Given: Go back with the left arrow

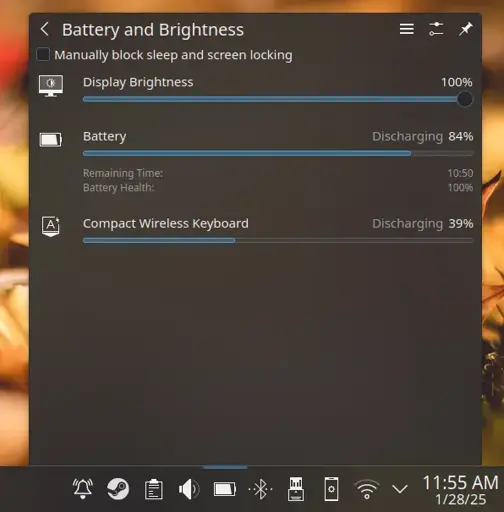Looking at the screenshot, I should [45, 29].
